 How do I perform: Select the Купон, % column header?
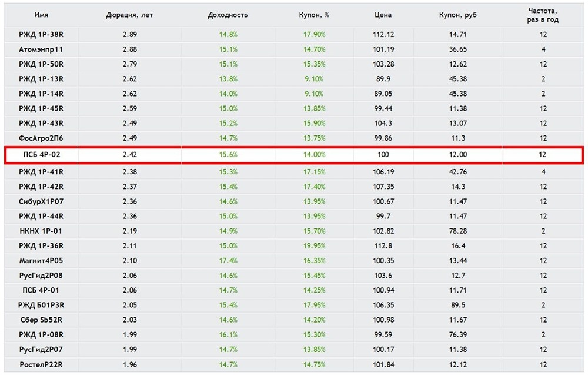[x=314, y=15]
